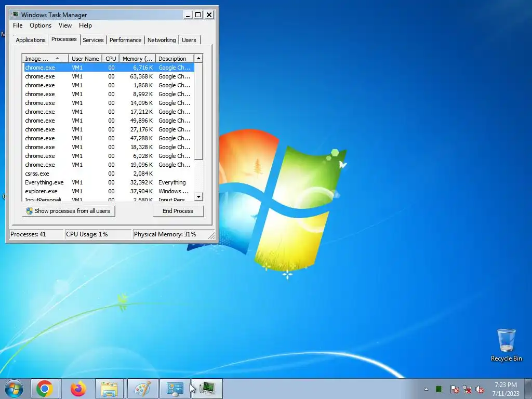Click the process list scrollbar thumb
Image resolution: width=532 pixels, height=399 pixels.
pos(199,111)
